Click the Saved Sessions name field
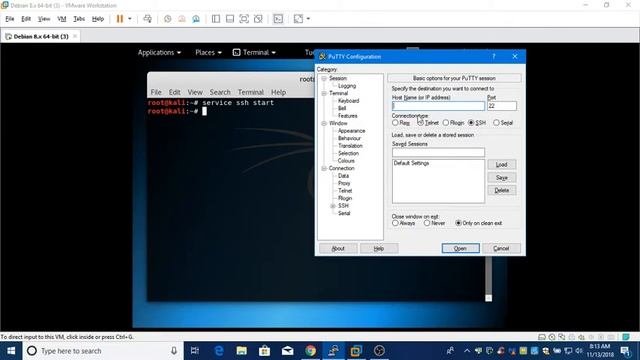 (438, 152)
